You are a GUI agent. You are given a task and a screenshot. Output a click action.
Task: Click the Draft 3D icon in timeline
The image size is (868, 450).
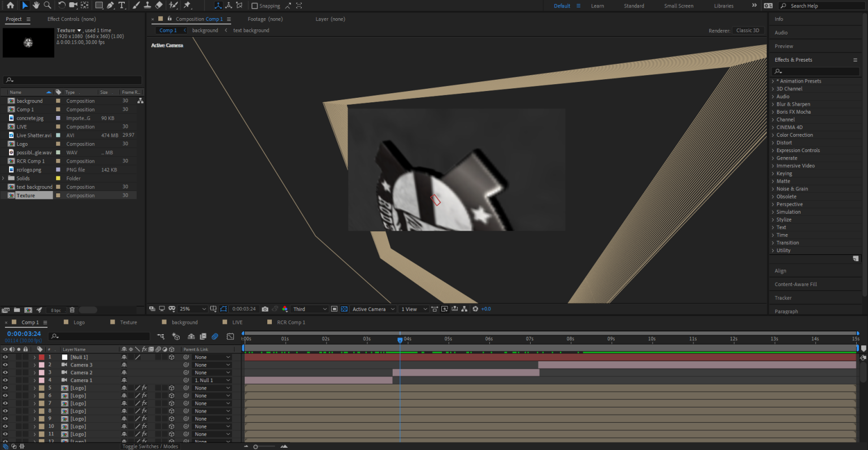point(176,336)
